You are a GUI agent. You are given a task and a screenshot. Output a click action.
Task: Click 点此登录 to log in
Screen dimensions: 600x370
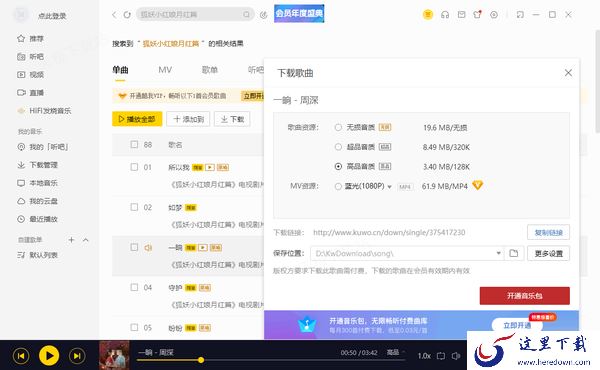coord(52,16)
